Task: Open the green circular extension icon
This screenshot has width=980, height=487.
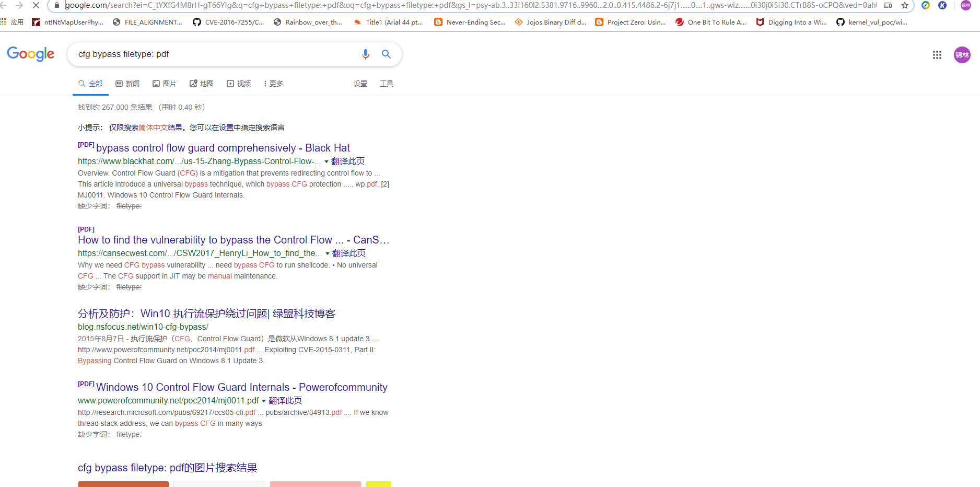Action: pyautogui.click(x=926, y=5)
